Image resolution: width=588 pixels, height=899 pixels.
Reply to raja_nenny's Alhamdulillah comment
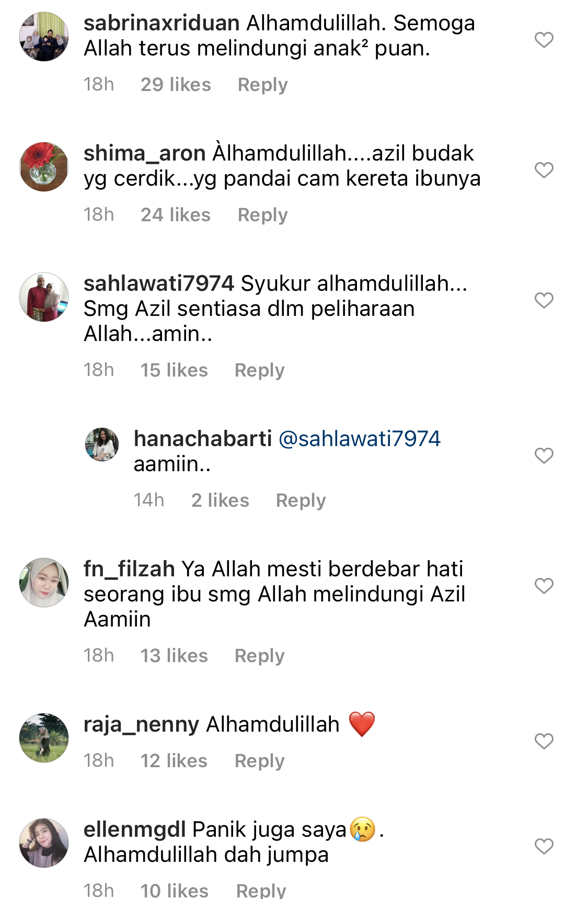point(259,761)
